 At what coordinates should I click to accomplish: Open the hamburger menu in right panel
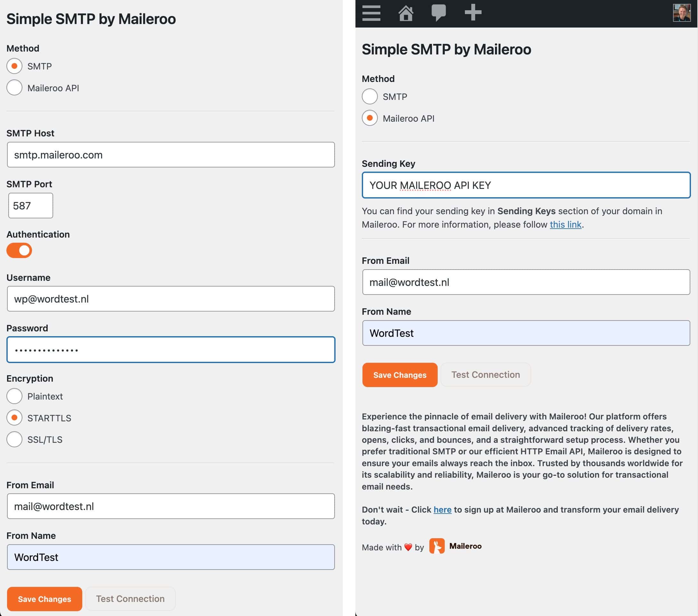point(371,13)
